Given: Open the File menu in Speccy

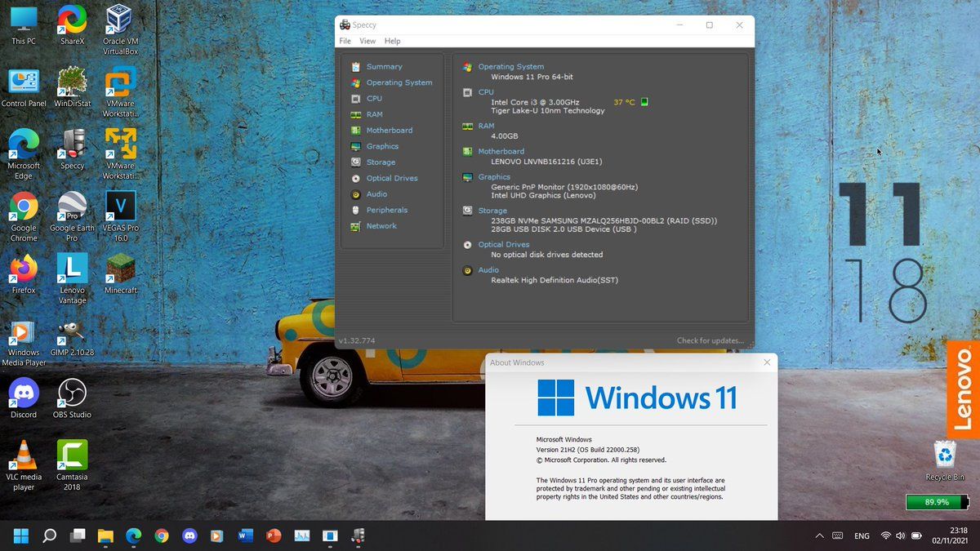Looking at the screenshot, I should coord(345,41).
